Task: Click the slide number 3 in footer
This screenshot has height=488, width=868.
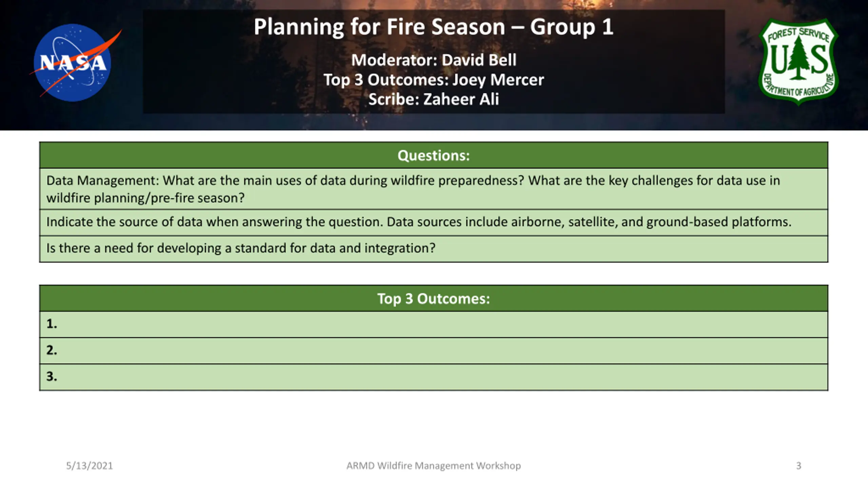Action: [x=798, y=466]
